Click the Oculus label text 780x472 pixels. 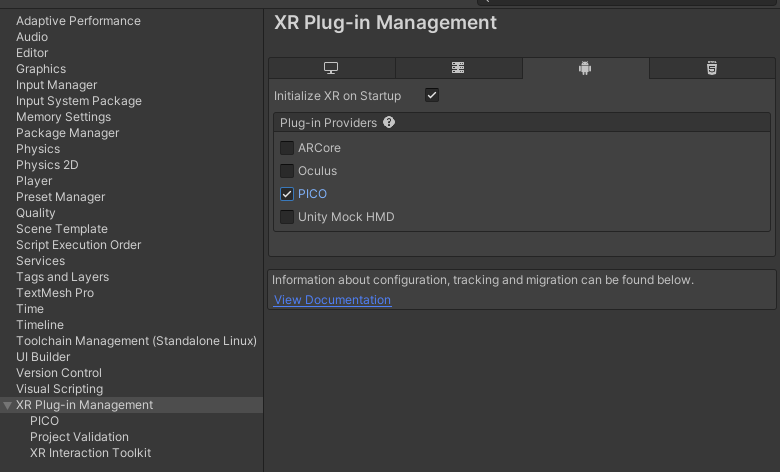tap(317, 171)
